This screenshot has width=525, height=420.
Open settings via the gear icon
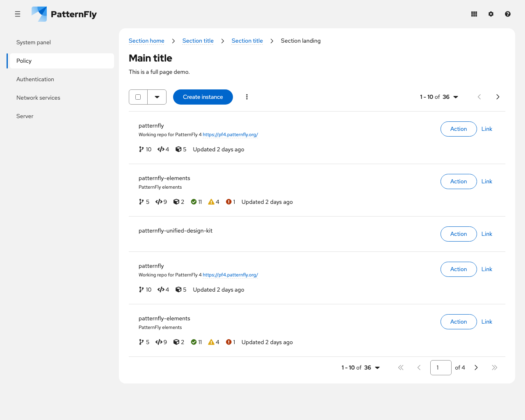click(x=491, y=14)
